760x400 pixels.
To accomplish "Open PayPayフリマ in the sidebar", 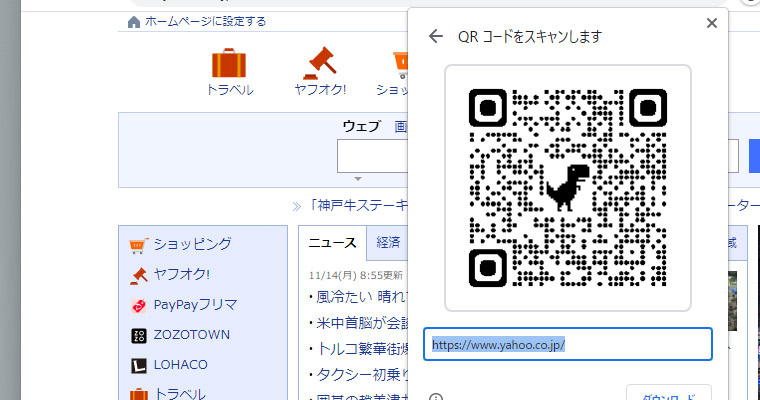I will coord(195,304).
